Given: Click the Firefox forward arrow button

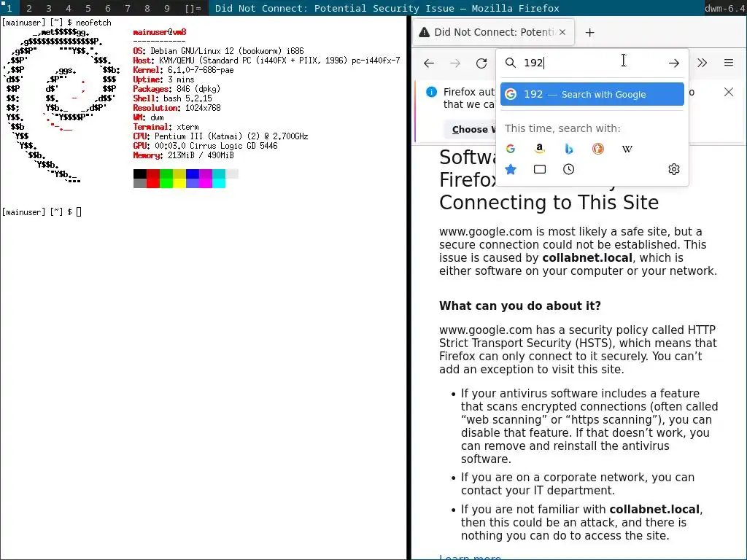Looking at the screenshot, I should (455, 63).
